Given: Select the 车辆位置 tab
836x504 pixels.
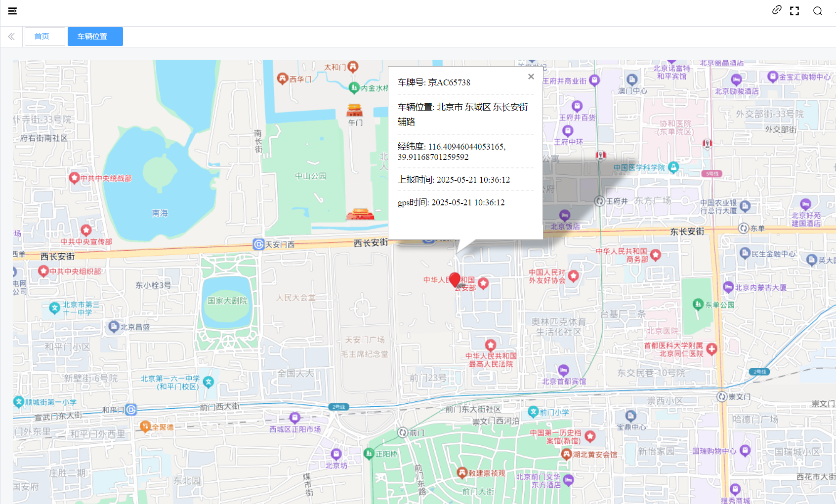Looking at the screenshot, I should [x=95, y=37].
